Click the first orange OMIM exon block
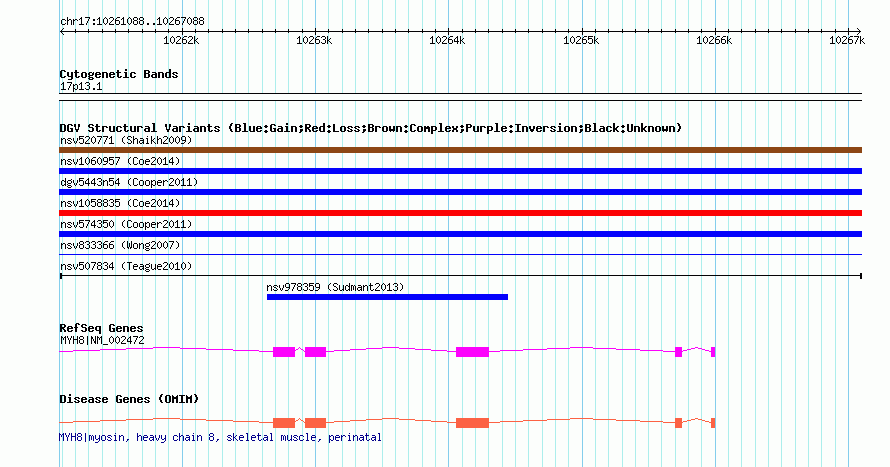The width and height of the screenshot is (890, 467). [x=284, y=423]
